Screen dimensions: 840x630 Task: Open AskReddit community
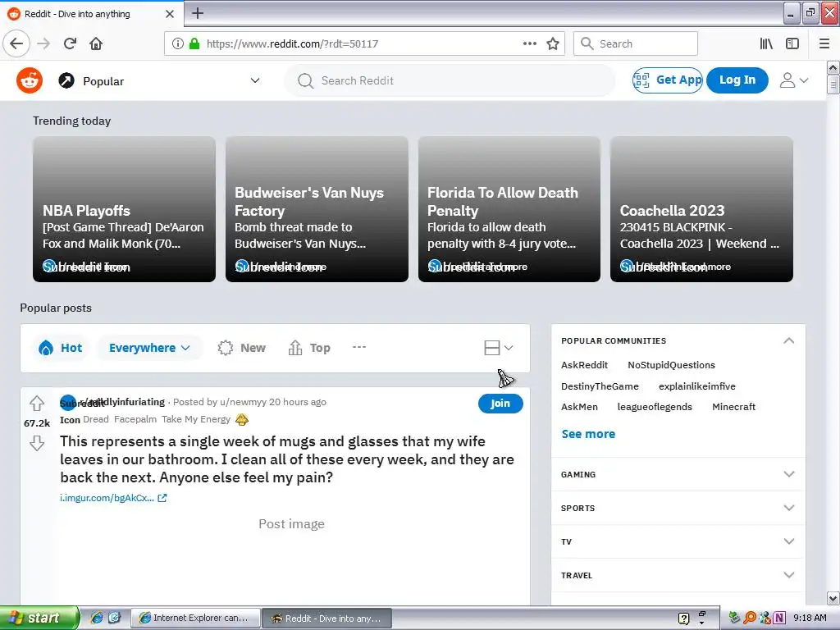(x=584, y=365)
